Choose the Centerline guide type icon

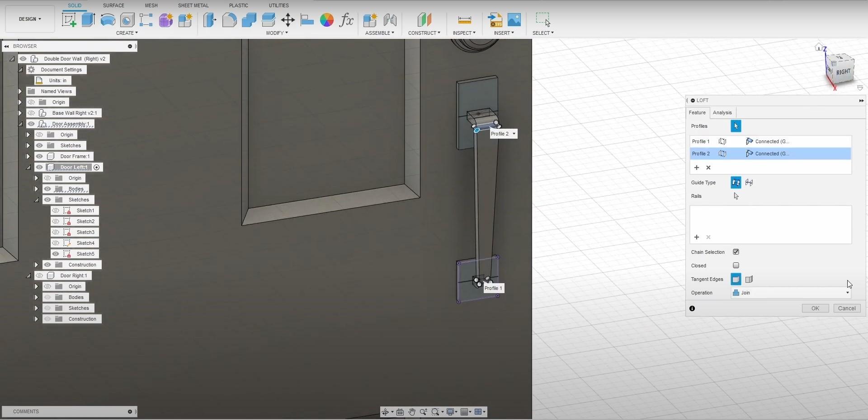(749, 182)
